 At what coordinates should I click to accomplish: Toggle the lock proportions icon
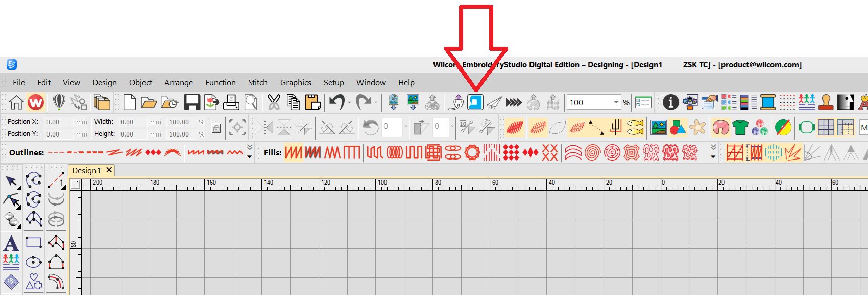tap(215, 128)
